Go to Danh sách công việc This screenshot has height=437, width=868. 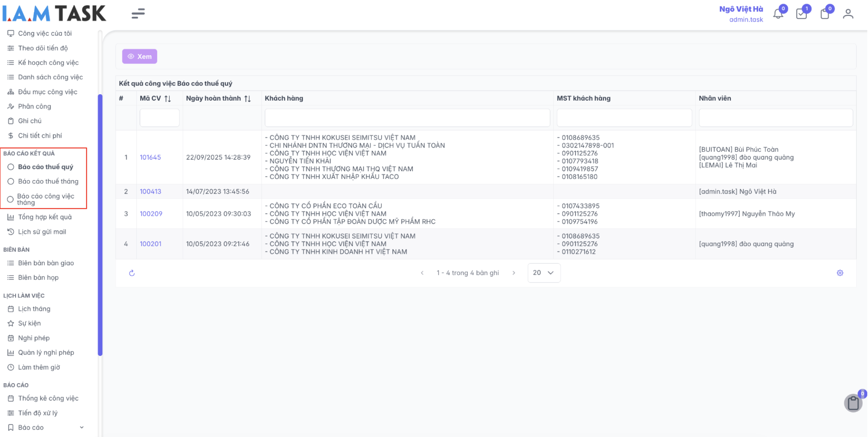(50, 77)
